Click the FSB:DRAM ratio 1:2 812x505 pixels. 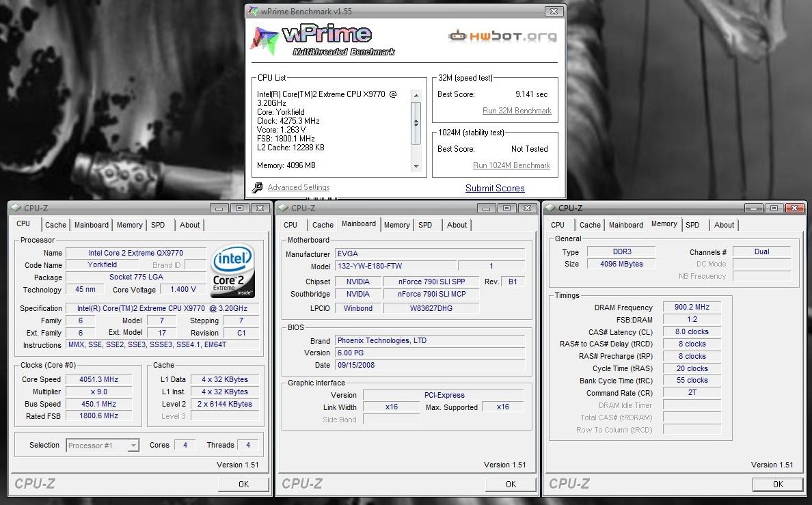point(692,320)
